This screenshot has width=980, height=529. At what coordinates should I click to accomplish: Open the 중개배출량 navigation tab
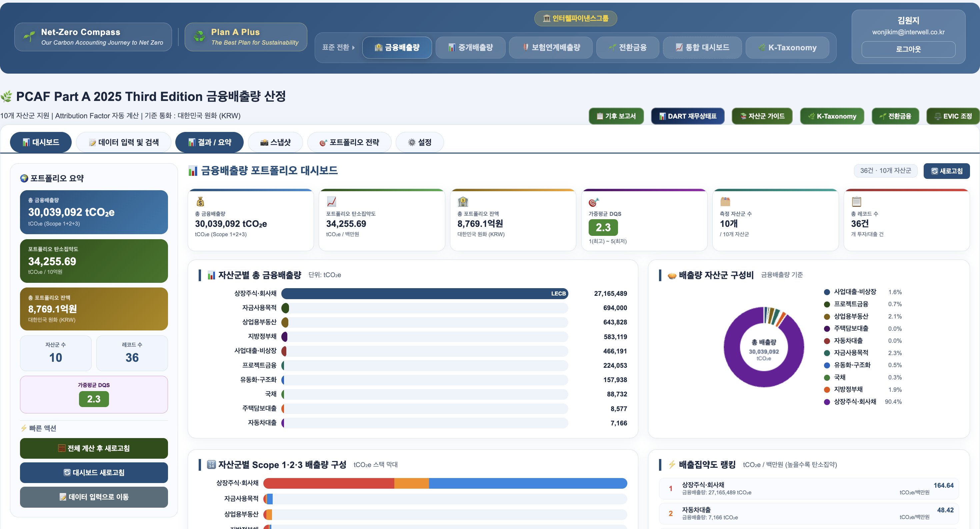tap(470, 48)
